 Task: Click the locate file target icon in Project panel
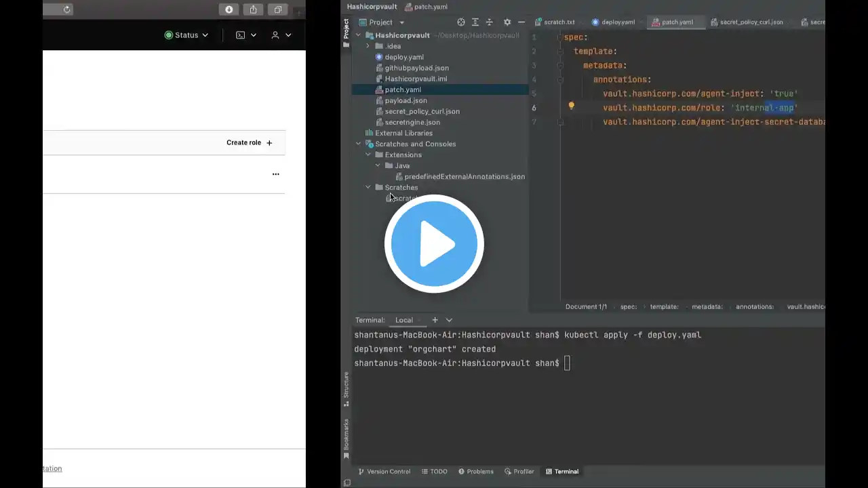coord(461,22)
